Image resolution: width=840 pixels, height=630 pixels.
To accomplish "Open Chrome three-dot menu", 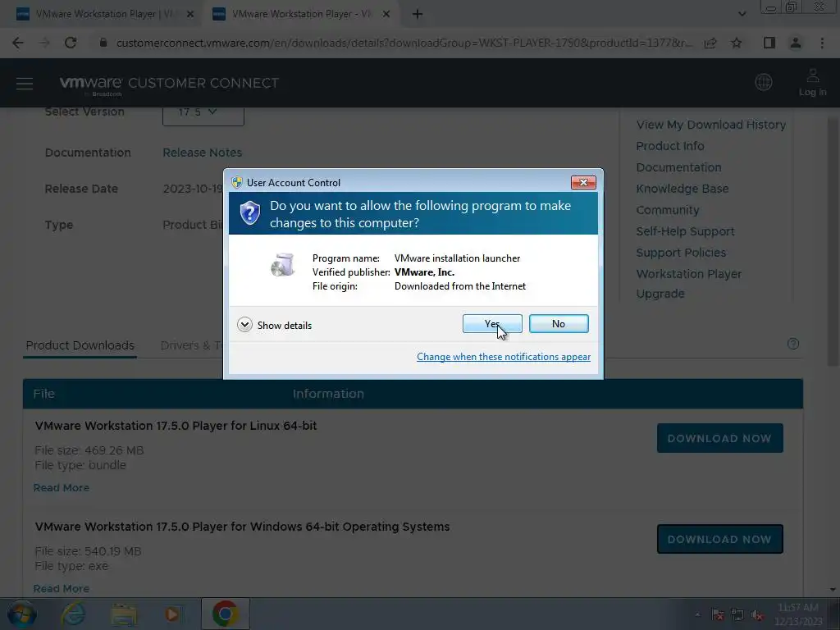I will coord(822,43).
